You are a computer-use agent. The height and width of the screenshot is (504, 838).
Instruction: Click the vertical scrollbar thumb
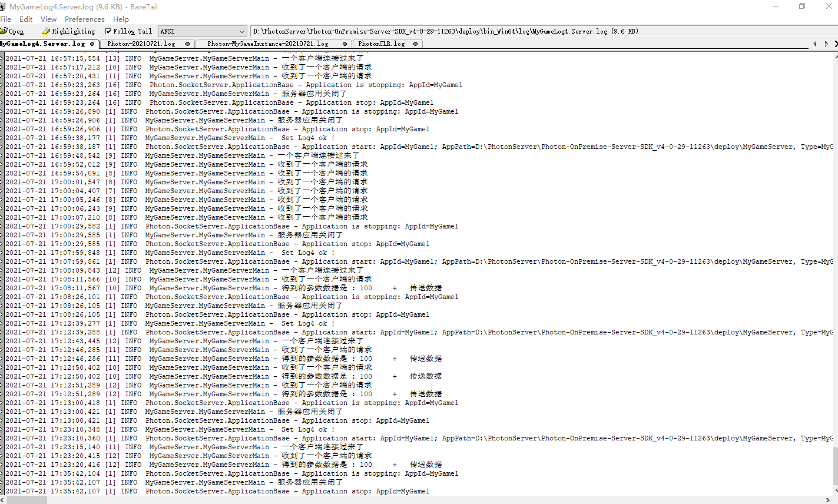click(836, 465)
